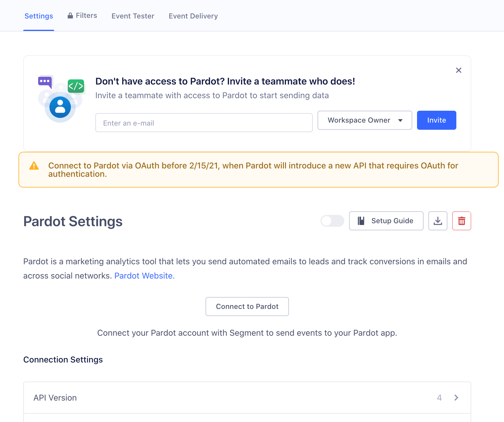The width and height of the screenshot is (504, 422).
Task: Open the Workspace Owner role dropdown
Action: click(365, 120)
